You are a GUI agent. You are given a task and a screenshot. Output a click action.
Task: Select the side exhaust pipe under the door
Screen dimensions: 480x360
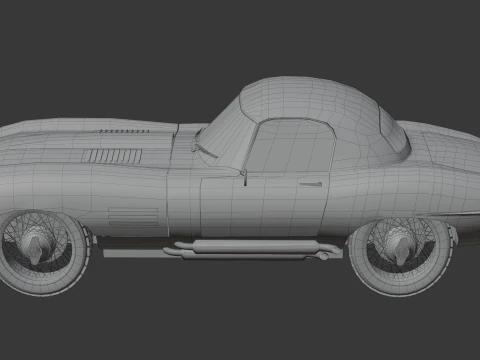(x=252, y=250)
